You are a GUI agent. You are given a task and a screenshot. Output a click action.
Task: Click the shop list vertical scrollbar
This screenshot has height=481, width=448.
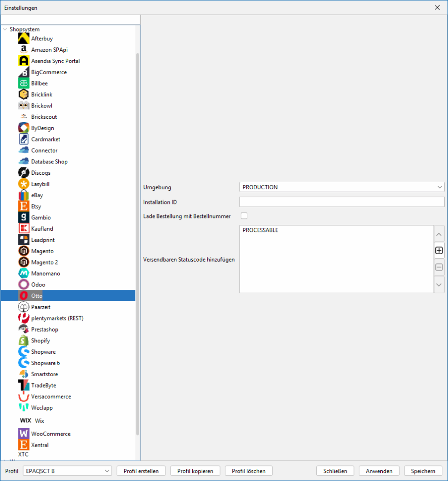click(x=138, y=235)
